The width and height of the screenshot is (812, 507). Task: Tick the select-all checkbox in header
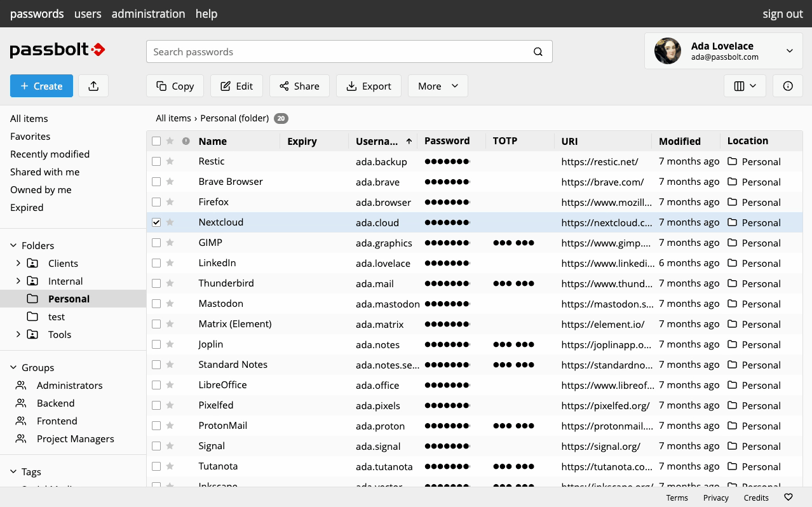[x=156, y=141]
